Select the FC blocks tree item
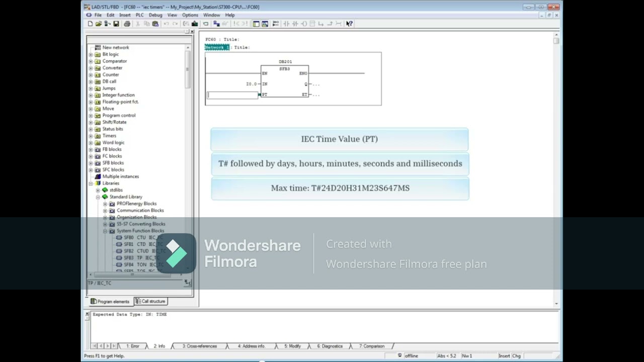Viewport: 644px width, 362px height. (112, 156)
